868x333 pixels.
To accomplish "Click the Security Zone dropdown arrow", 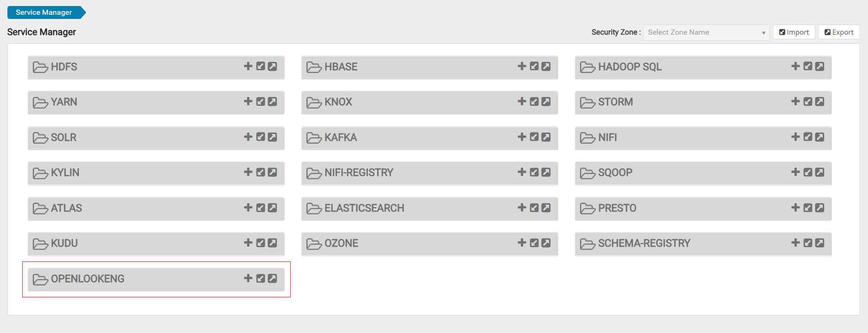I will 764,33.
